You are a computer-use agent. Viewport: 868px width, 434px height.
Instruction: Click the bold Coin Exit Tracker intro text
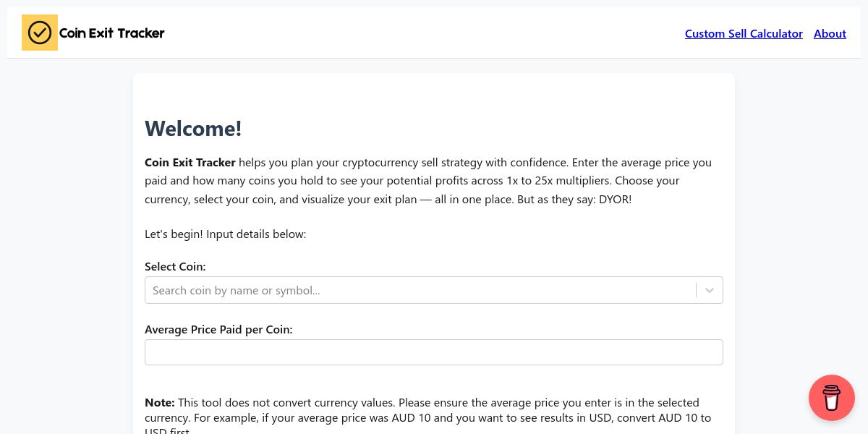[x=190, y=162]
